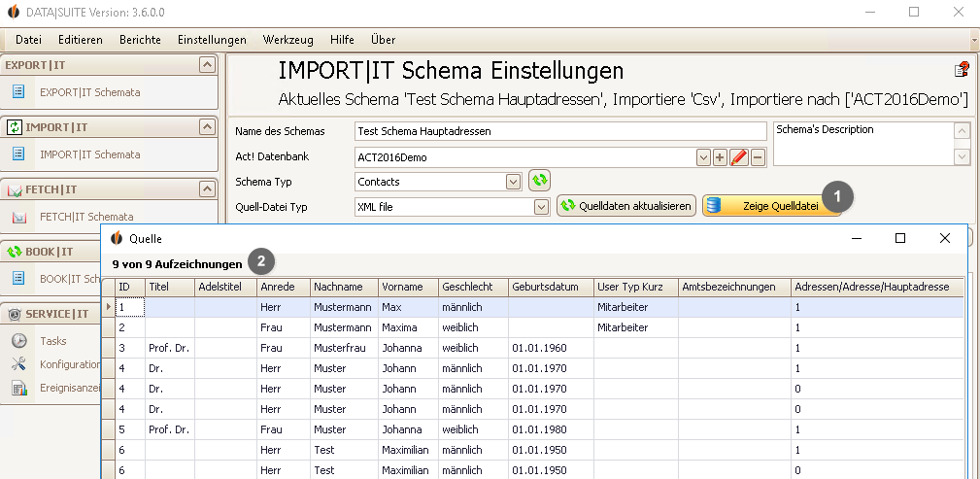Open the Berichte menu
The image size is (980, 479).
[140, 40]
